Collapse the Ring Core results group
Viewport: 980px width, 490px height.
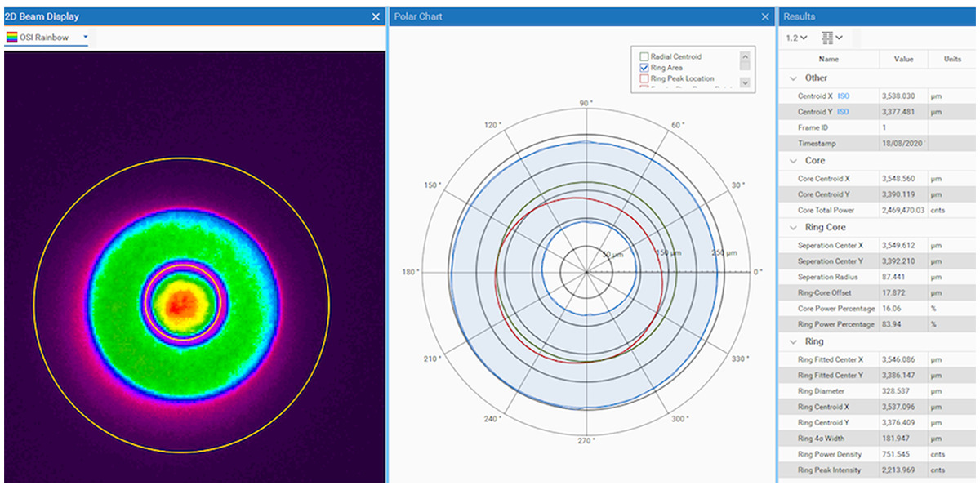coord(792,227)
